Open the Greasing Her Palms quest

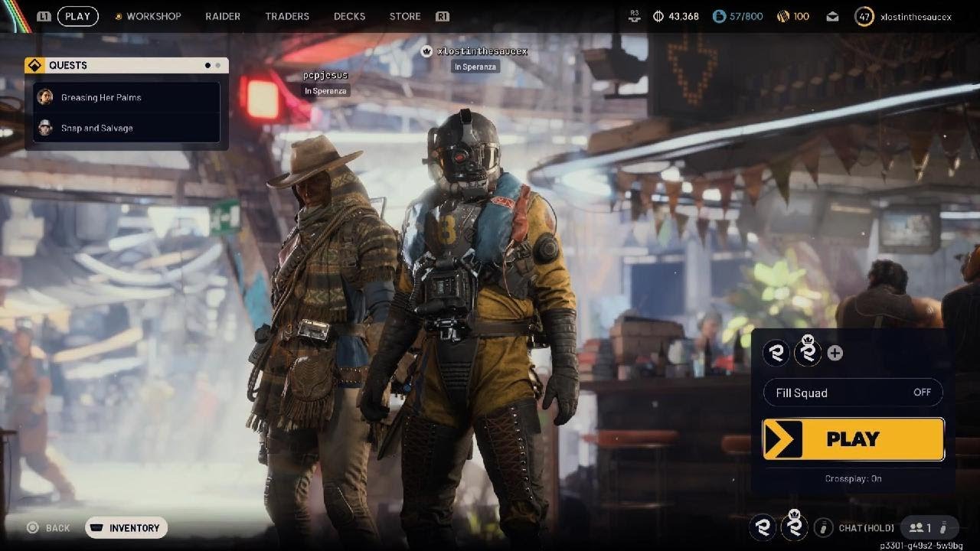click(127, 97)
